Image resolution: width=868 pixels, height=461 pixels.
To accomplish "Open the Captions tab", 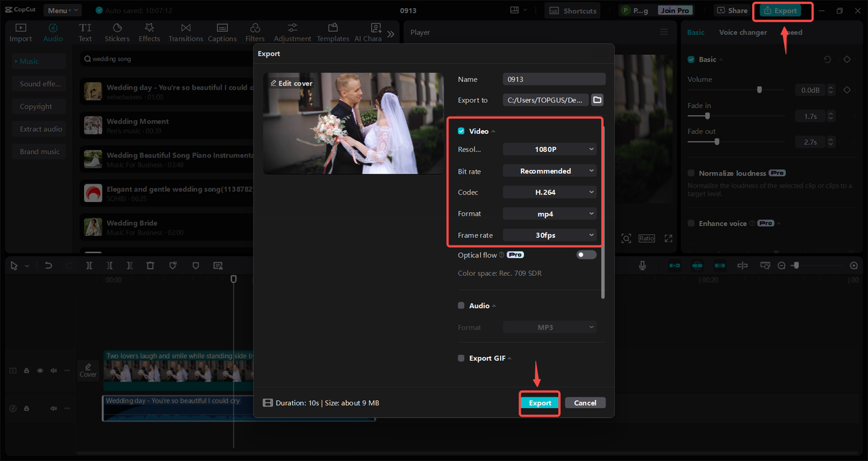I will pyautogui.click(x=222, y=33).
